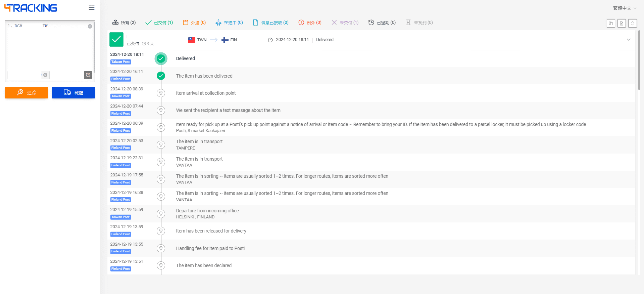The image size is (644, 294).
Task: Click the blue 載體 carrier button
Action: tap(73, 92)
